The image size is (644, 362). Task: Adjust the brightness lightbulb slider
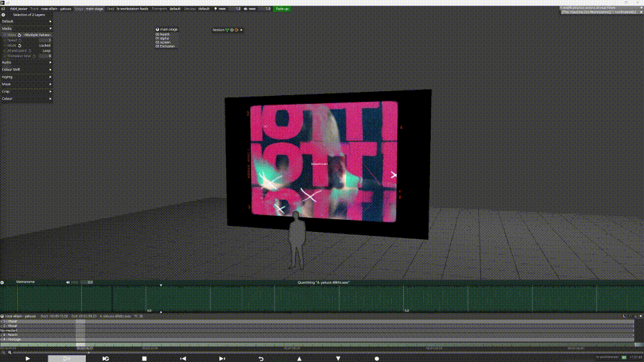pyautogui.click(x=222, y=9)
